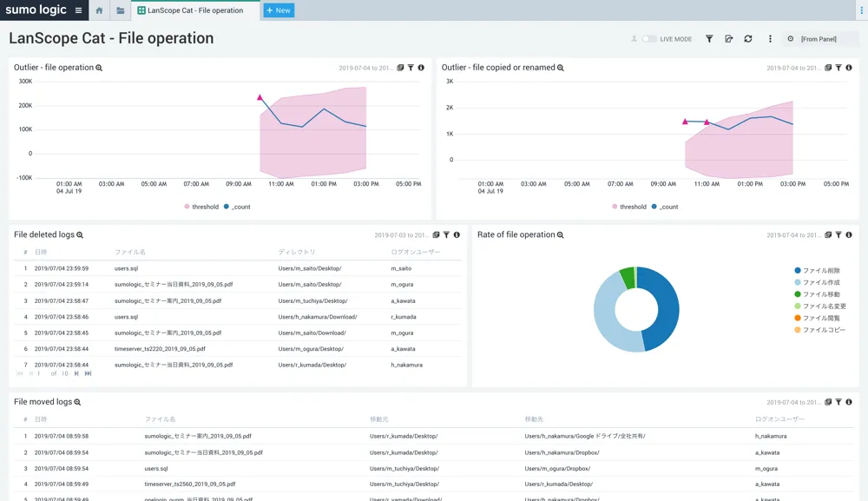The height and width of the screenshot is (501, 868).
Task: Sort File moved logs by 移動先 column
Action: (x=534, y=419)
